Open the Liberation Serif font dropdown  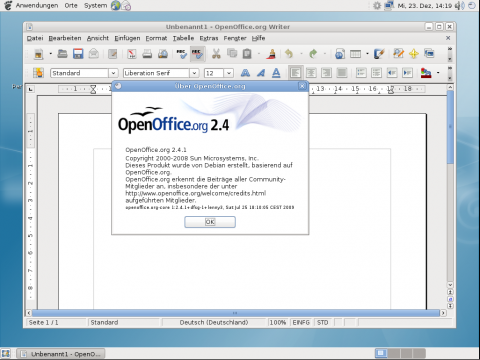click(x=194, y=73)
